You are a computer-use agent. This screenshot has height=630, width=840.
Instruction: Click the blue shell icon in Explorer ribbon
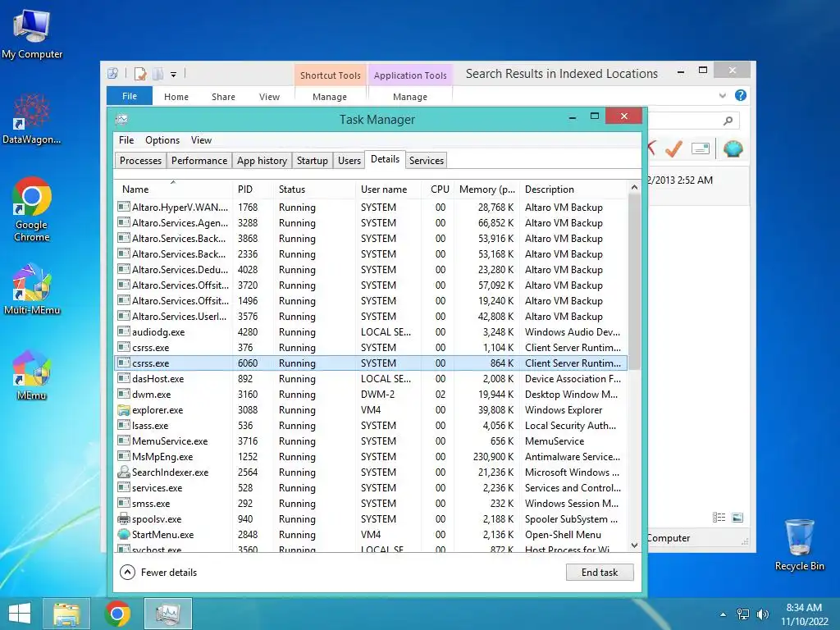point(733,148)
